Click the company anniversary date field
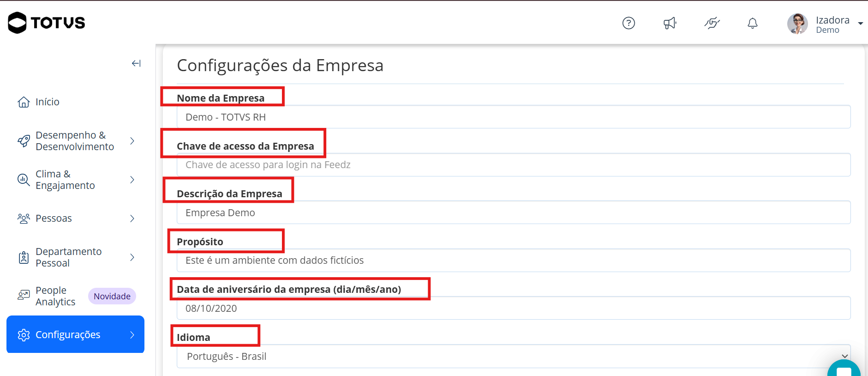Viewport: 868px width, 376px height. [514, 308]
